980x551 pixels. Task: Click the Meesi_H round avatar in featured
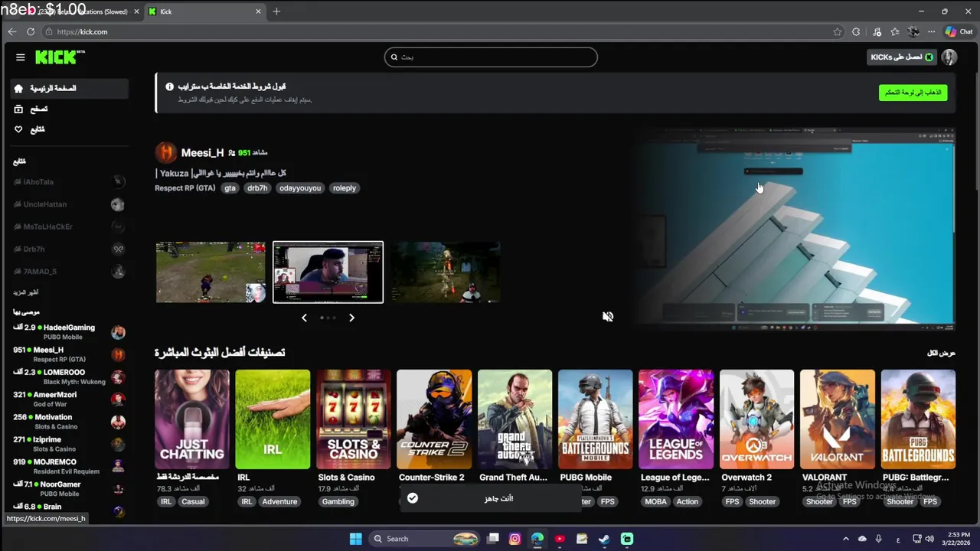165,152
